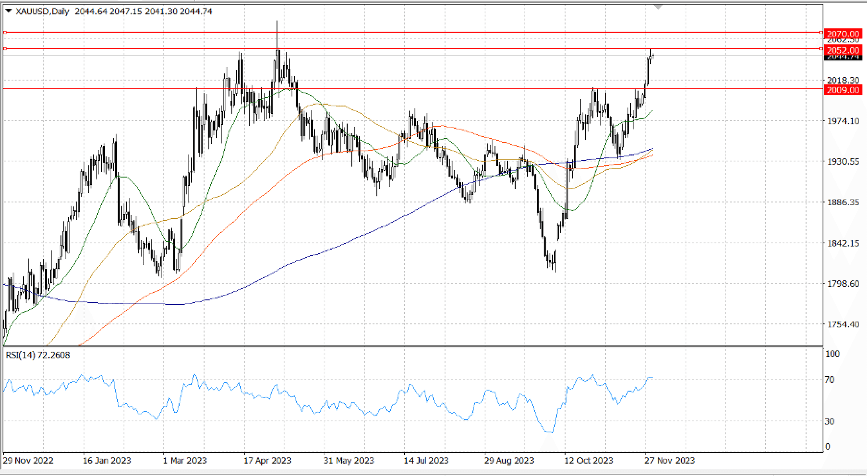The width and height of the screenshot is (868, 476).
Task: Click the XAUUSD,Daily chart title text
Action: (43, 11)
